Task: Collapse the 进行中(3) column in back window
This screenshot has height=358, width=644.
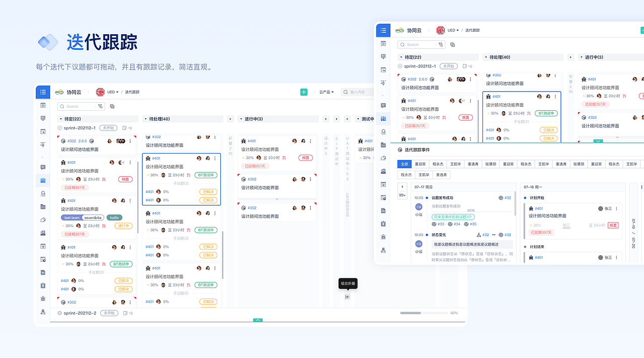Action: pos(242,119)
